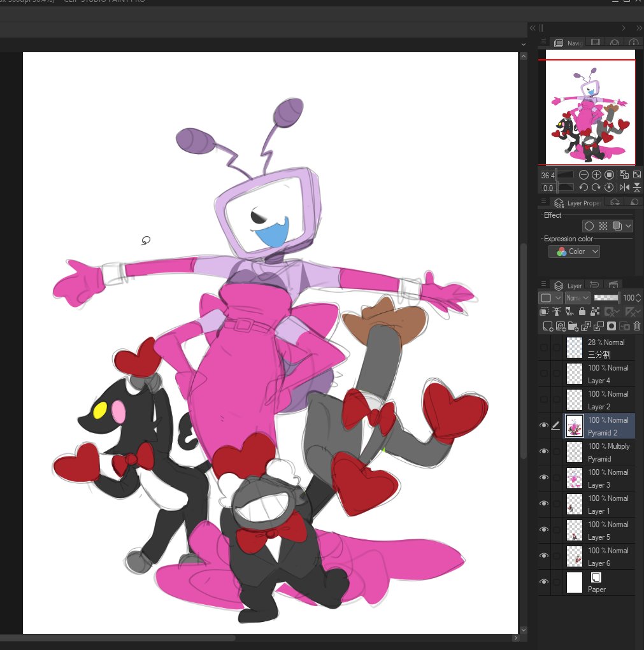This screenshot has height=650, width=644.
Task: Click the fit to navigator icon
Action: pos(624,175)
